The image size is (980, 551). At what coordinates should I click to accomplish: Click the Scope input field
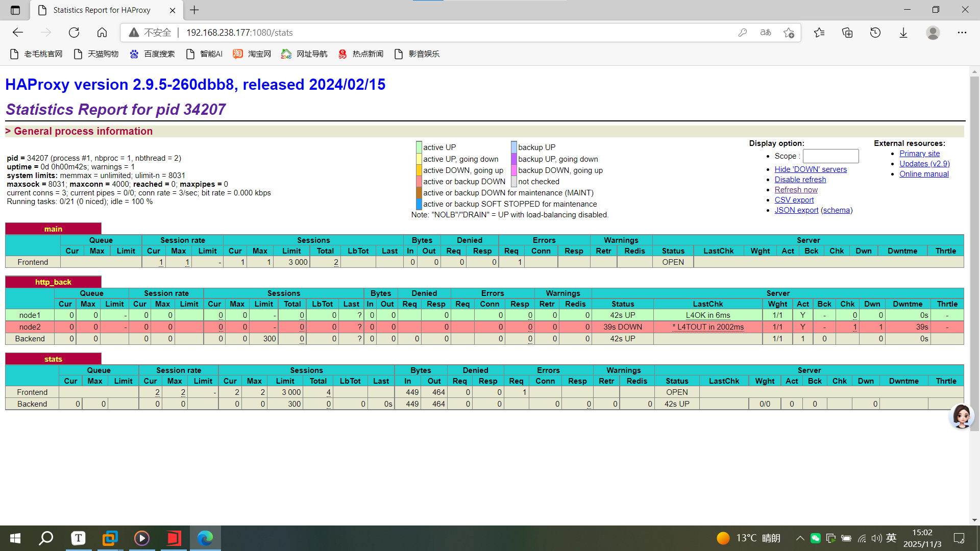click(x=830, y=156)
